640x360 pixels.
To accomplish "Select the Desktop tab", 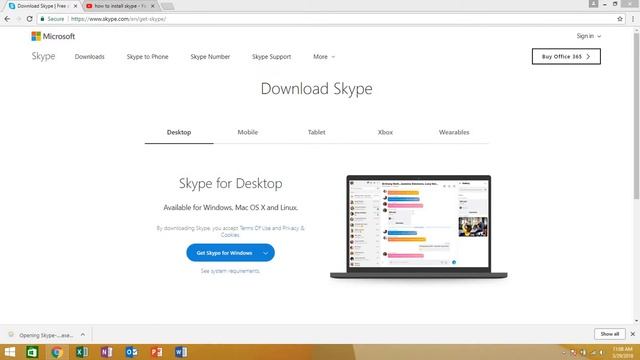I will pyautogui.click(x=179, y=132).
